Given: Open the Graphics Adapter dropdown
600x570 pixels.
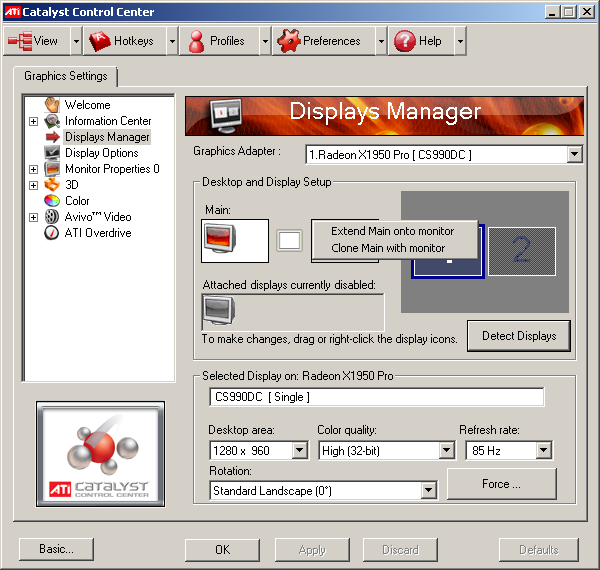Looking at the screenshot, I should tap(574, 155).
